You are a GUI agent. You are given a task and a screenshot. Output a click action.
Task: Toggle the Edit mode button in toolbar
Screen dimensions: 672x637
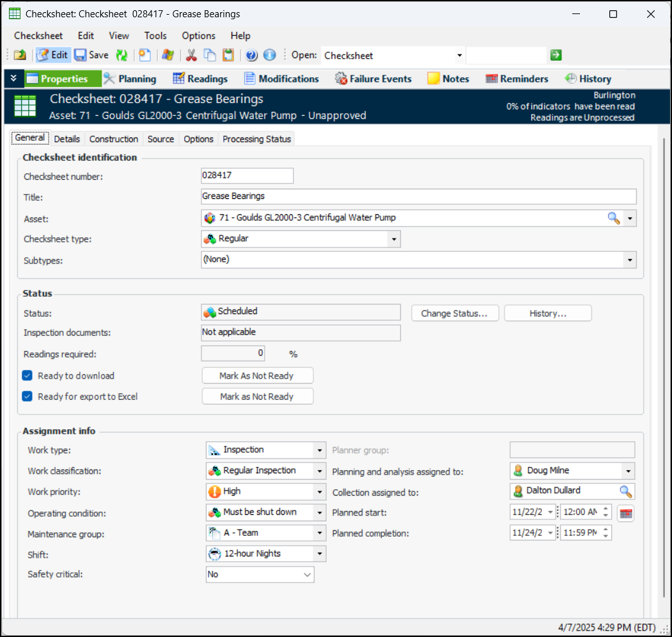coord(52,55)
